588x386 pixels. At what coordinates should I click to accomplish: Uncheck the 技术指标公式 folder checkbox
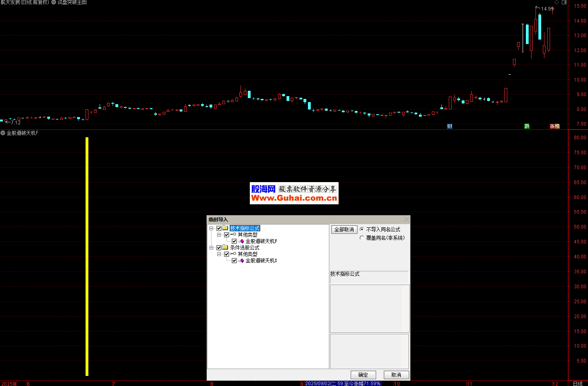pos(219,229)
